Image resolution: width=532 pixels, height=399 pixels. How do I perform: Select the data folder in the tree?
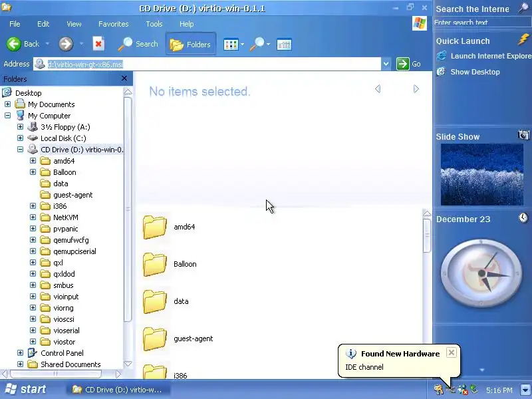61,184
